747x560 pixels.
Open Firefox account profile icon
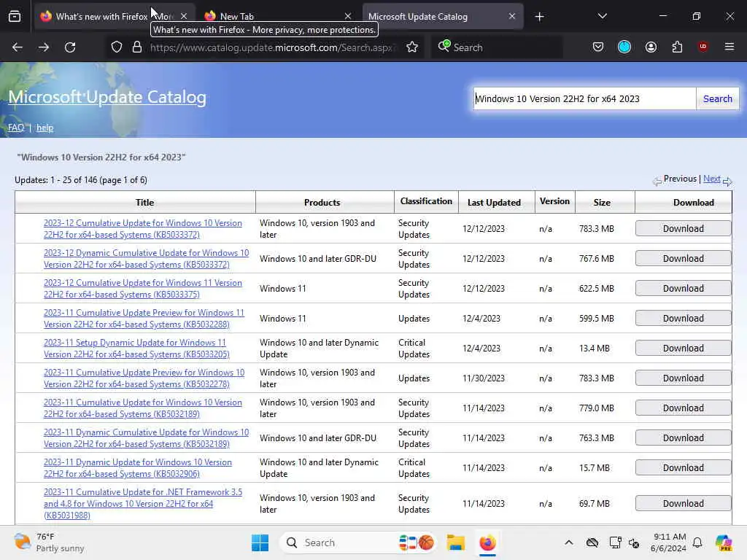(x=651, y=47)
